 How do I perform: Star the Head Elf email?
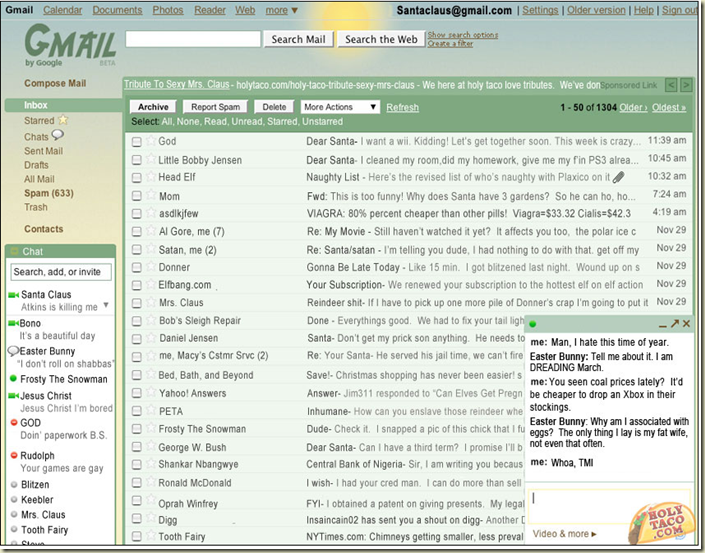pyautogui.click(x=151, y=177)
